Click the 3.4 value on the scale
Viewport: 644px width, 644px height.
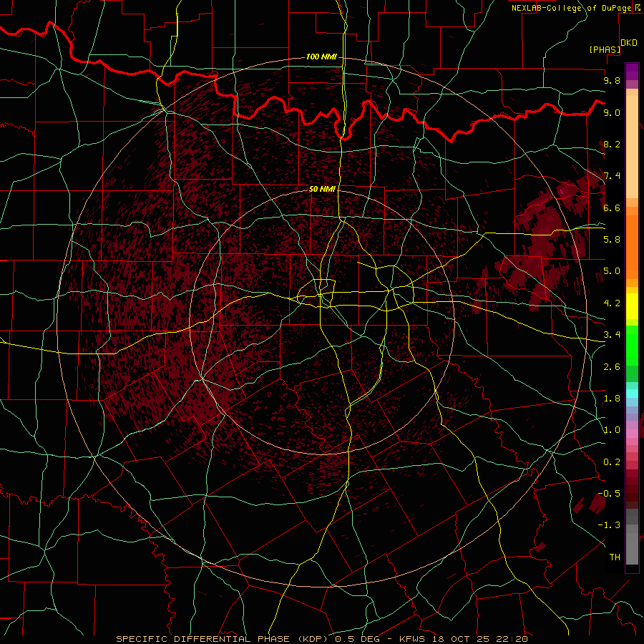point(612,335)
